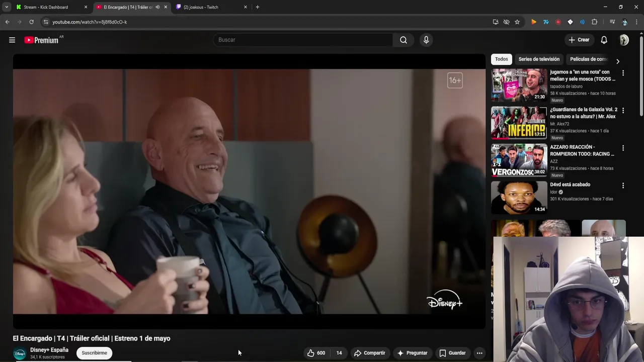Open AZZARO REACCIÓN video thumbnail

tap(519, 160)
